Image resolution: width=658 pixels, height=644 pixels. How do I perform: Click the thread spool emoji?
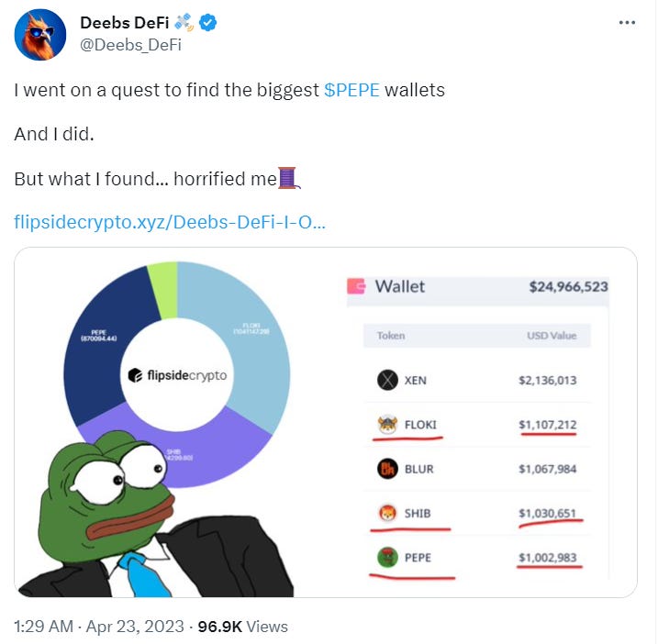tap(289, 177)
